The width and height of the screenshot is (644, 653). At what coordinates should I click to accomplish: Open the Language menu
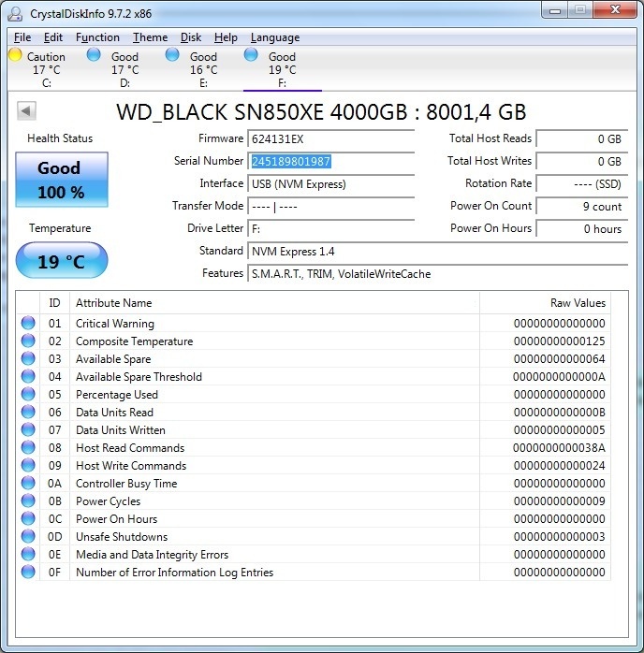coord(275,37)
